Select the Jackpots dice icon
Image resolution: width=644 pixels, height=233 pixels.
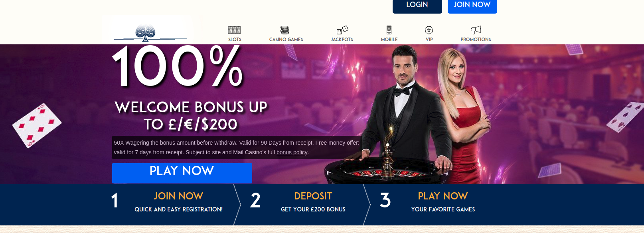point(342,30)
